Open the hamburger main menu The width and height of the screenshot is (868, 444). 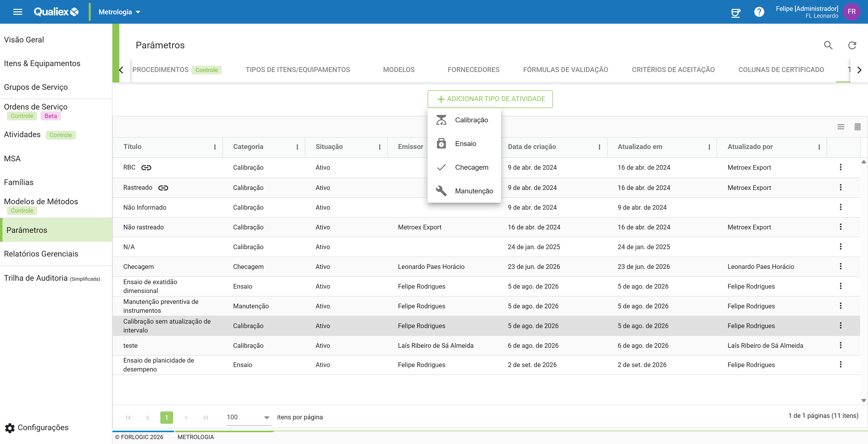18,12
